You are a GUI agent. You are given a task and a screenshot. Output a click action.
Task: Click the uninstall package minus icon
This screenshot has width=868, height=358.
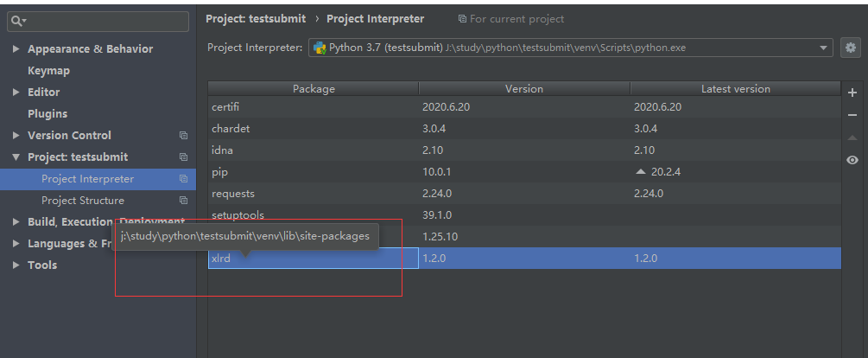tap(852, 115)
